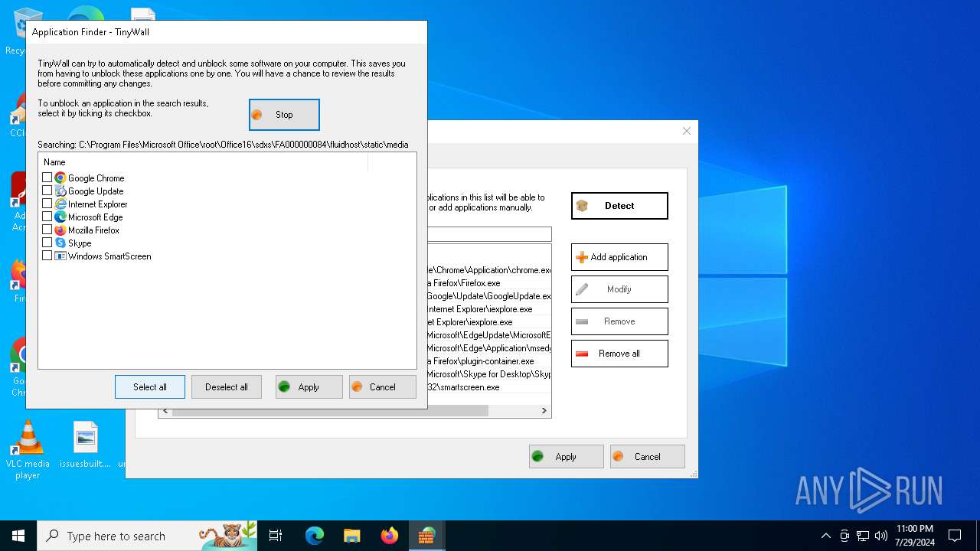This screenshot has height=551, width=980.
Task: Tick the Windows SmartScreen checkbox
Action: 47,256
